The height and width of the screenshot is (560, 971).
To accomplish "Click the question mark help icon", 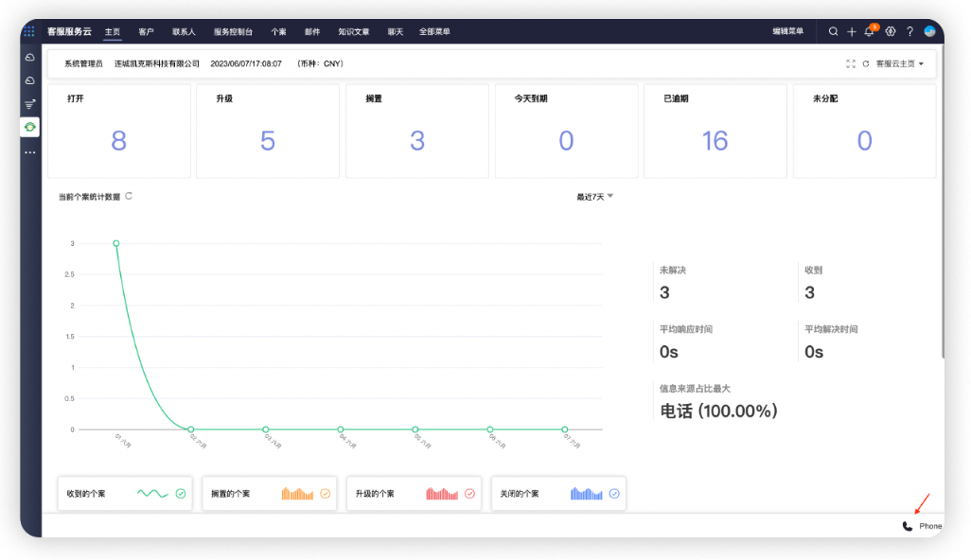I will pos(909,31).
